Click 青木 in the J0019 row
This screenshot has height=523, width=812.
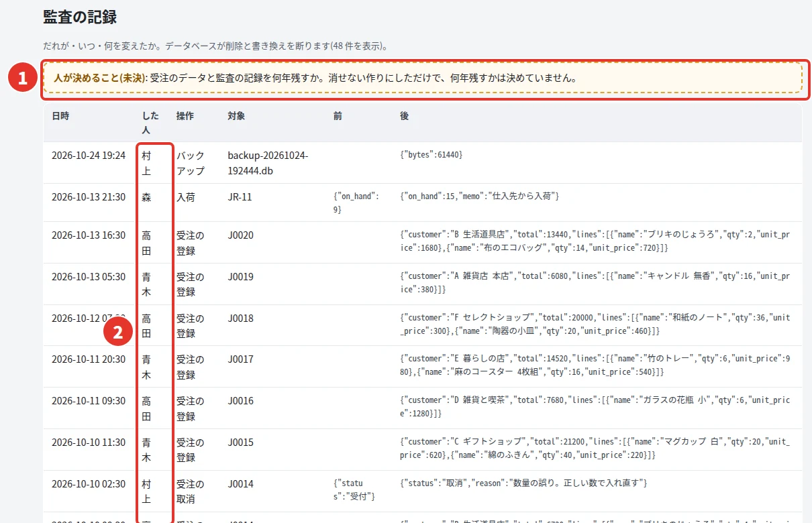point(146,284)
